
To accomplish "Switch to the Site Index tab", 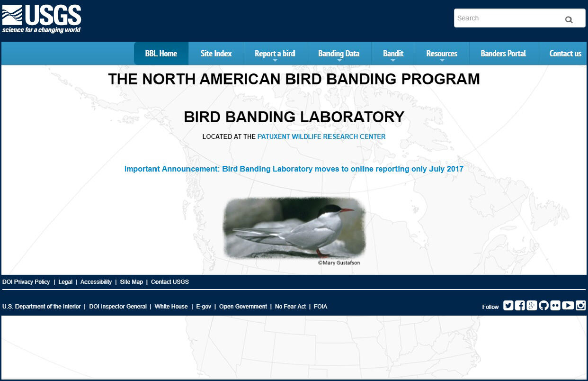I will 216,54.
